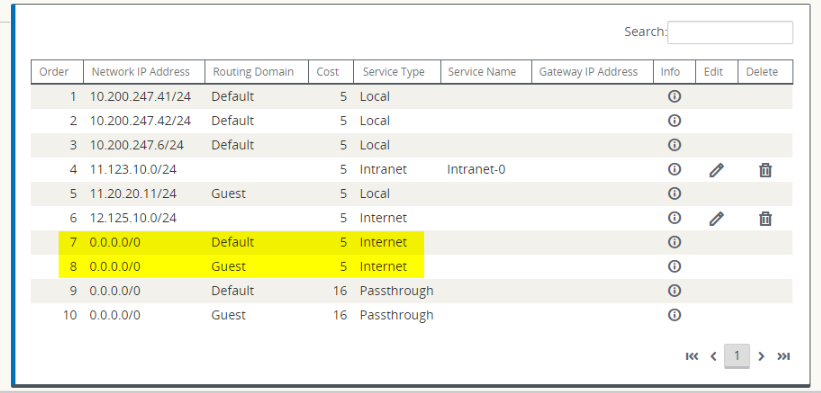Click into the Search field
821x393 pixels.
[x=730, y=32]
